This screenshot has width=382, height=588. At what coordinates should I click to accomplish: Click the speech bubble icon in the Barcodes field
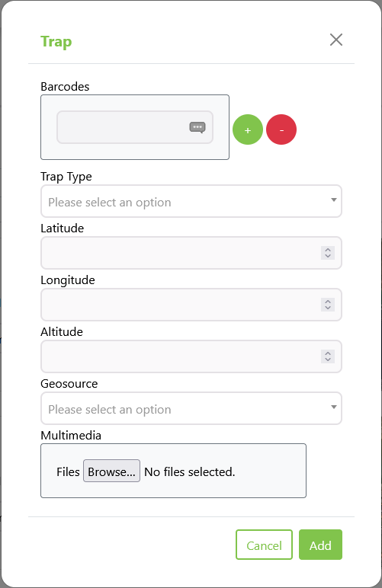(197, 127)
